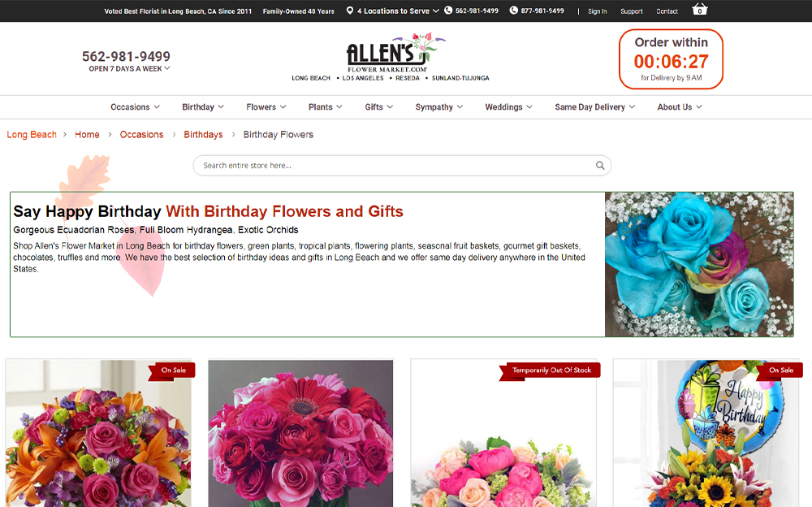Screen dimensions: 812x507
Task: Open the Occasions menu
Action: 135,106
